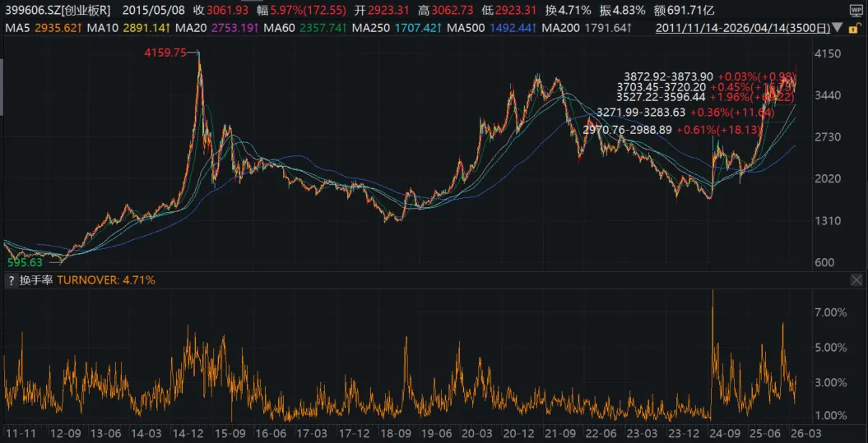Click the change 幅5.97%(172.55)
Viewport: 868px width, 443px height.
coord(302,10)
